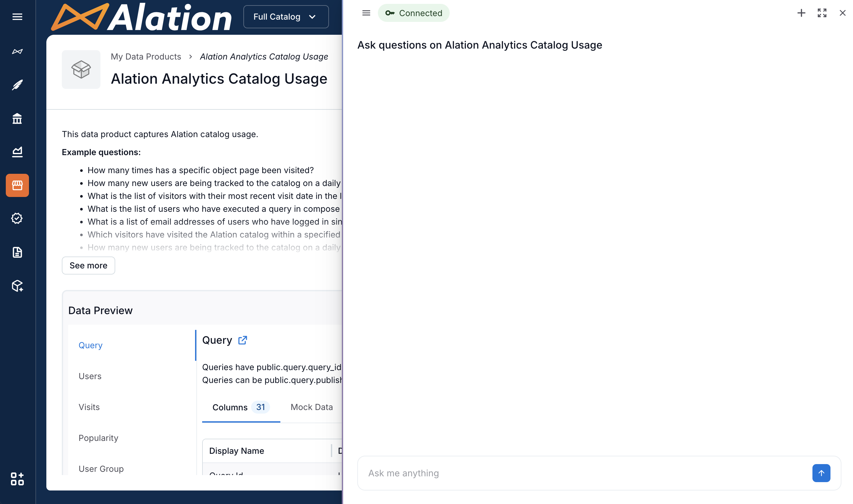
Task: Click the Connected status pill
Action: (x=414, y=13)
